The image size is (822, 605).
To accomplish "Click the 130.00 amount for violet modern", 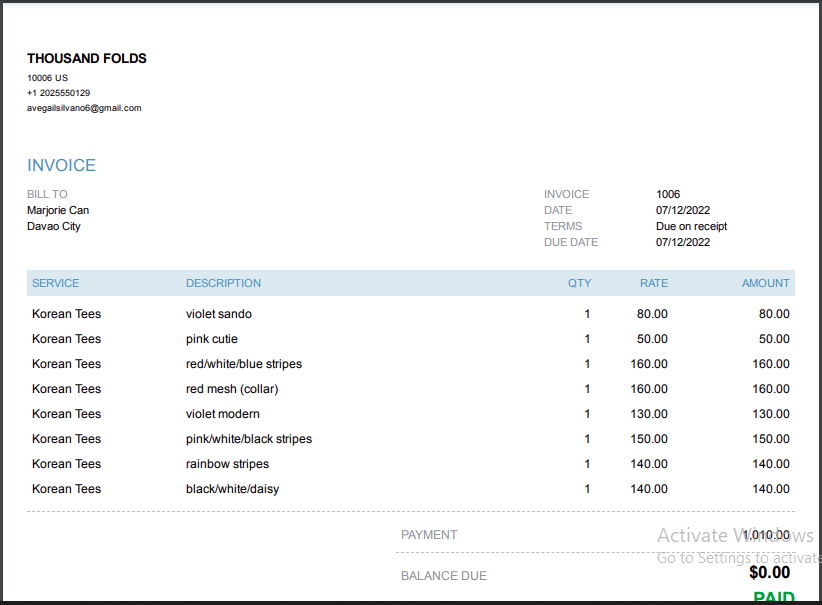I will tap(771, 414).
